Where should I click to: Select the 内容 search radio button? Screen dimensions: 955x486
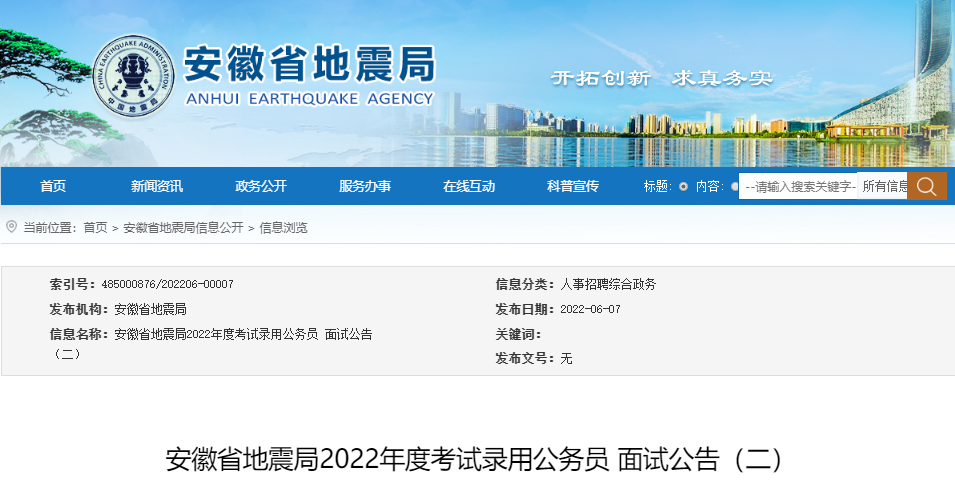coord(734,186)
